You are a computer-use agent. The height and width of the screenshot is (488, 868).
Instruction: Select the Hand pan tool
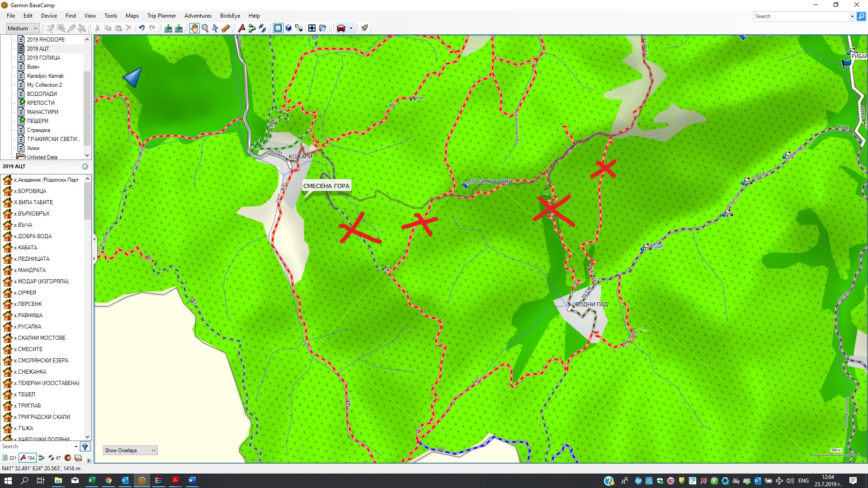194,28
